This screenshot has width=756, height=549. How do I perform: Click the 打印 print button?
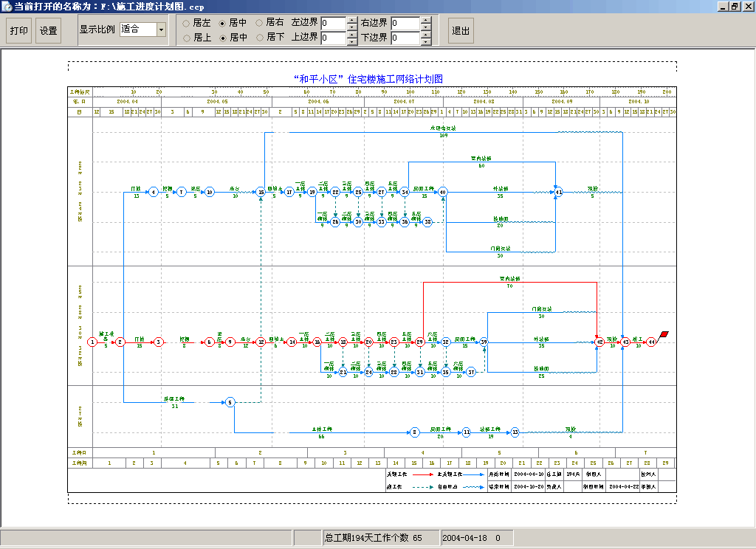coord(18,30)
